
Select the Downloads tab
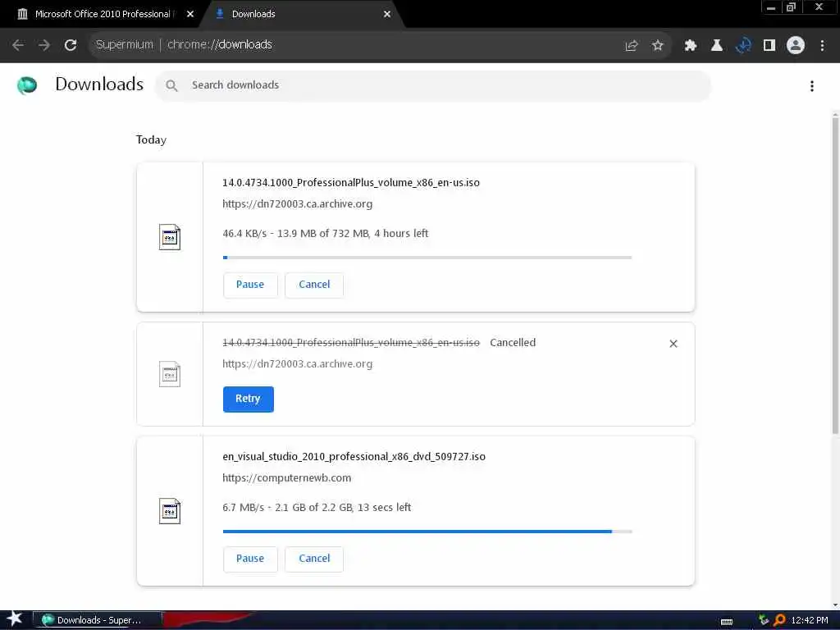click(300, 14)
